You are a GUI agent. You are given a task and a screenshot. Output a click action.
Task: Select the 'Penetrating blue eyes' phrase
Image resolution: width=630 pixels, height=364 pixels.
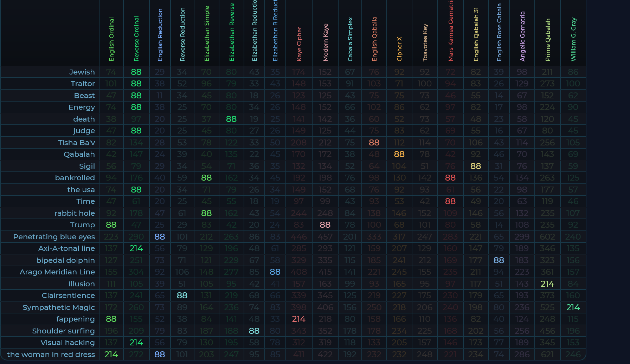[x=54, y=237]
